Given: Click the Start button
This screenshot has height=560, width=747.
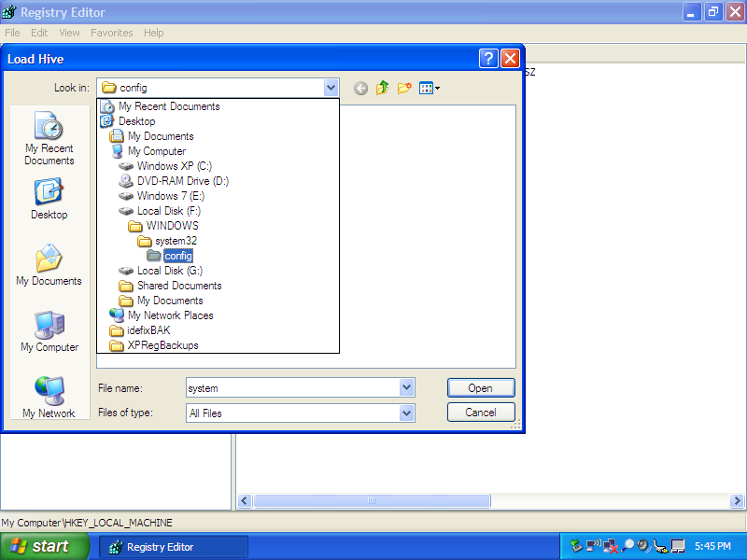Looking at the screenshot, I should pos(44,546).
